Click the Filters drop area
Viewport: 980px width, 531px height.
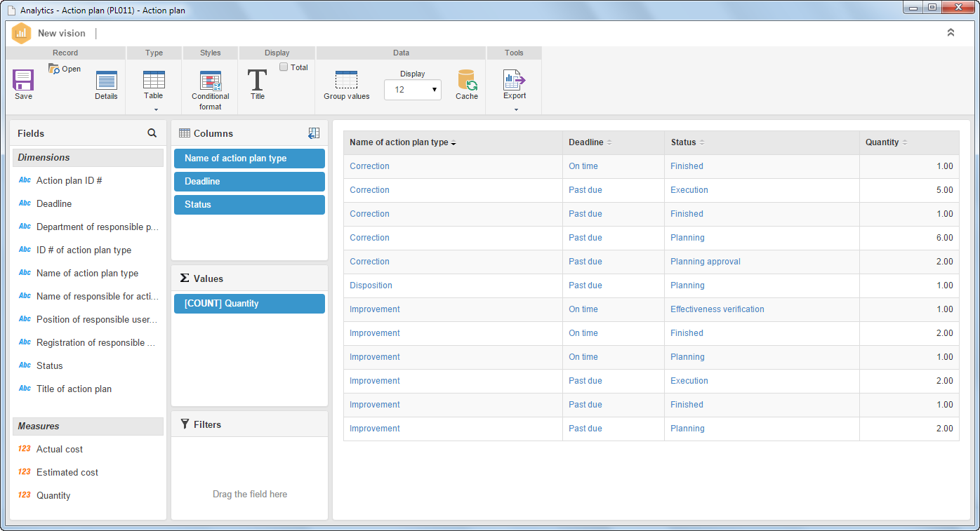pos(249,478)
